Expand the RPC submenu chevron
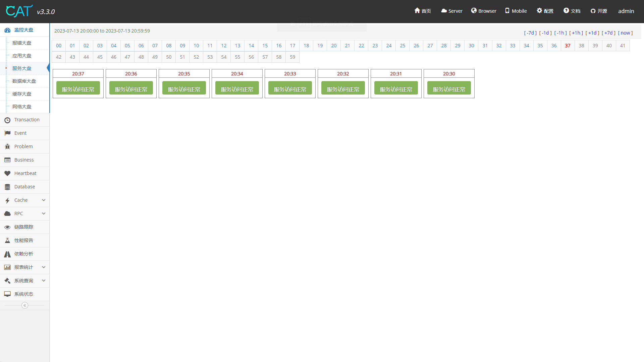 coord(44,214)
